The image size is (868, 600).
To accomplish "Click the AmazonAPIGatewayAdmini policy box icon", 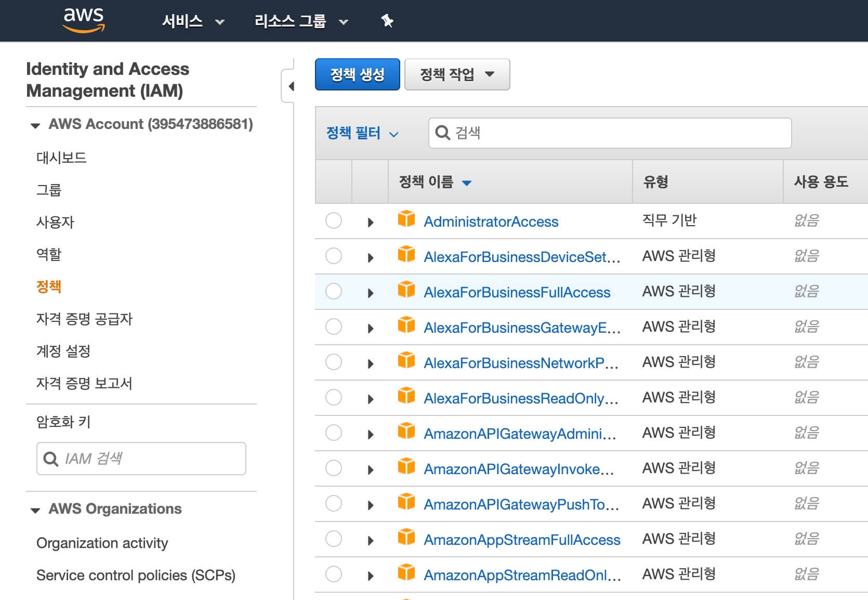I will [x=406, y=431].
